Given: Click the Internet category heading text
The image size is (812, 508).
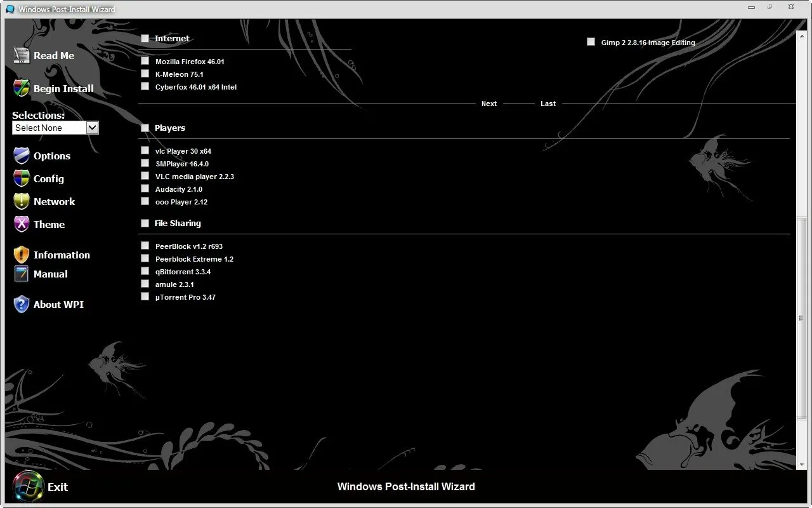Looking at the screenshot, I should pyautogui.click(x=172, y=39).
